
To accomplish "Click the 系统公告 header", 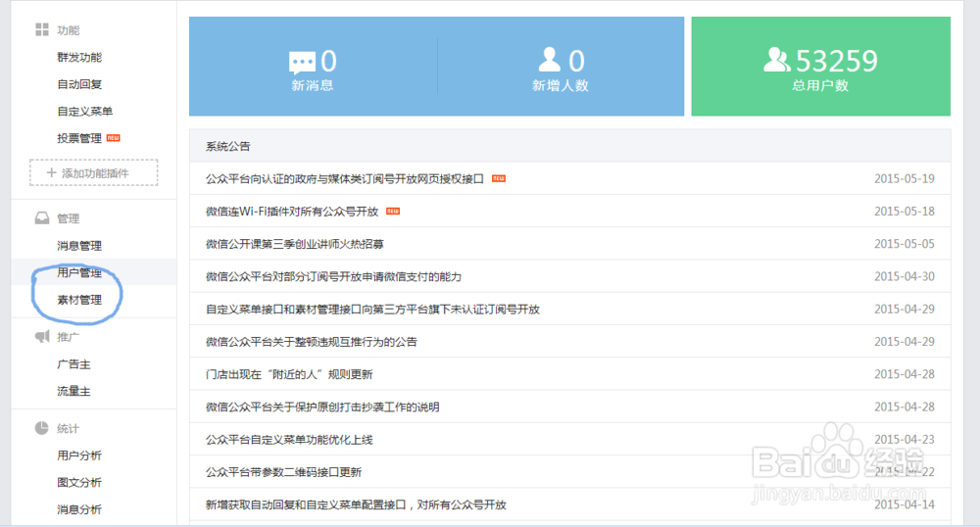I will tap(228, 146).
